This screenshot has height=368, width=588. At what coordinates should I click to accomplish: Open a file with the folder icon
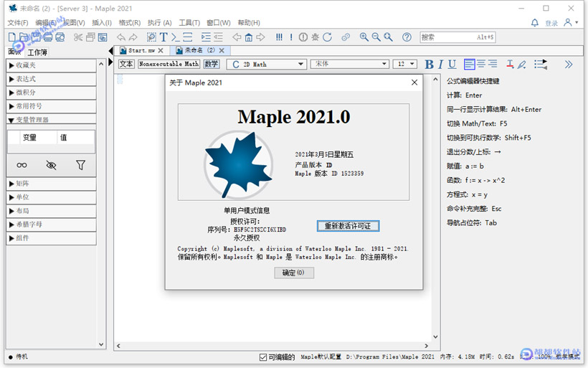pos(24,37)
